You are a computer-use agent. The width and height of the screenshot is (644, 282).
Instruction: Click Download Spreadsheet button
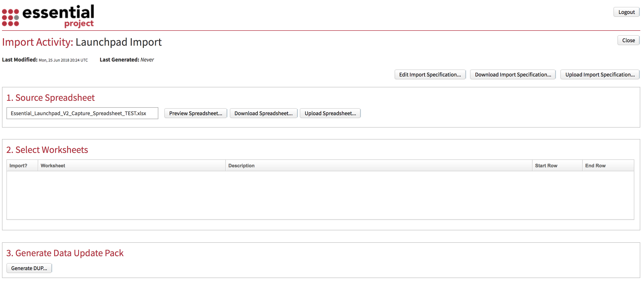pos(264,113)
